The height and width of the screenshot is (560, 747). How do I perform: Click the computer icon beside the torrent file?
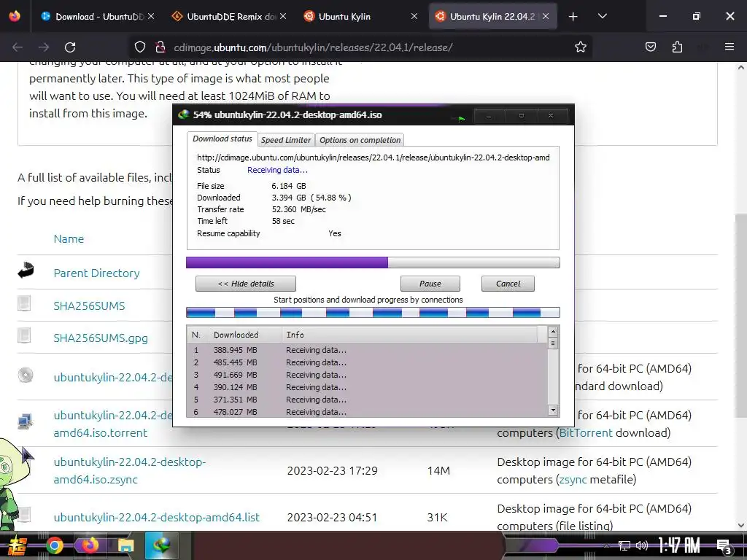(x=25, y=421)
